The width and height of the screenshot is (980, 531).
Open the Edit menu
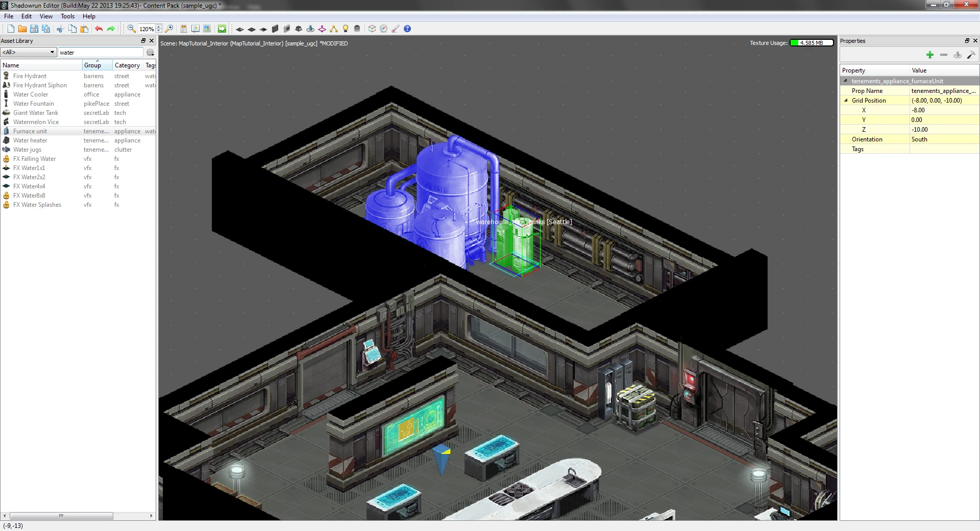(27, 16)
